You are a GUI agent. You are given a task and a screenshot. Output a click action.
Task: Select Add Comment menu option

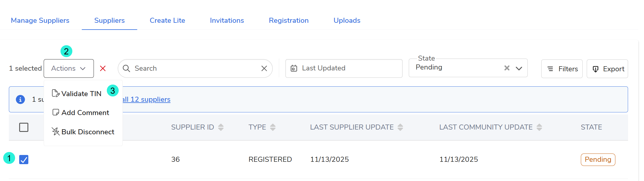click(x=81, y=113)
